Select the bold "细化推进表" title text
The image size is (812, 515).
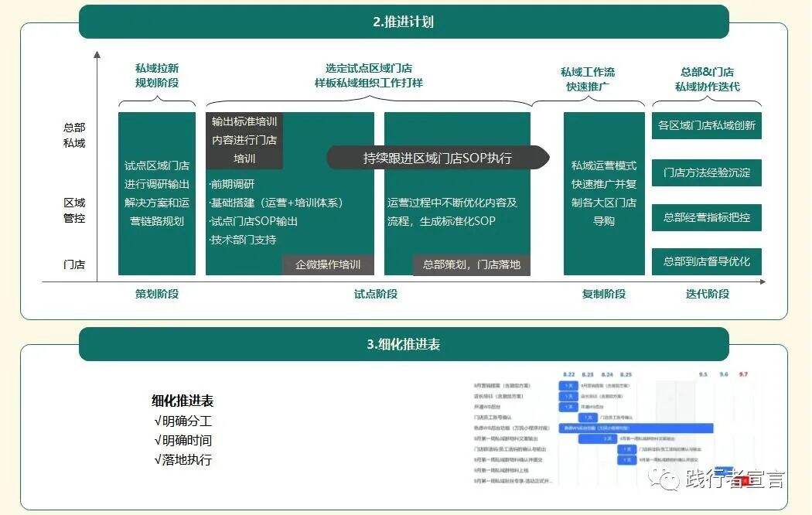[183, 401]
